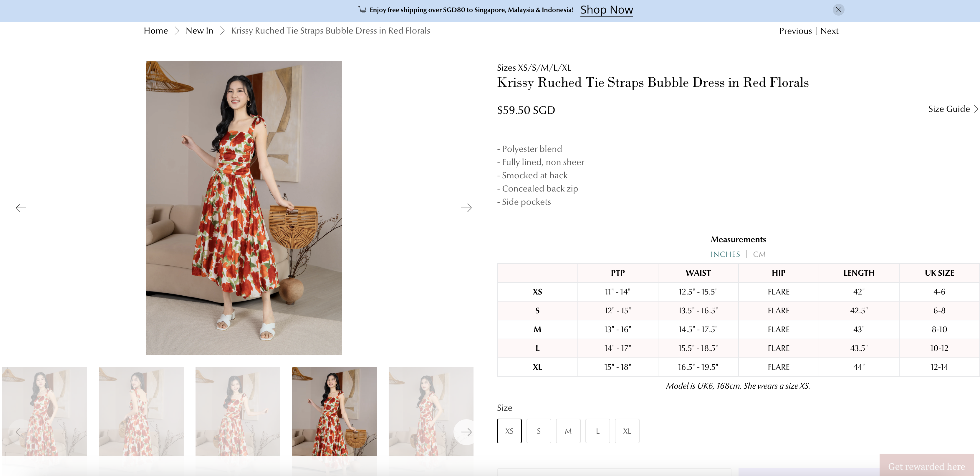Navigate to New In breadcrumb

point(199,31)
